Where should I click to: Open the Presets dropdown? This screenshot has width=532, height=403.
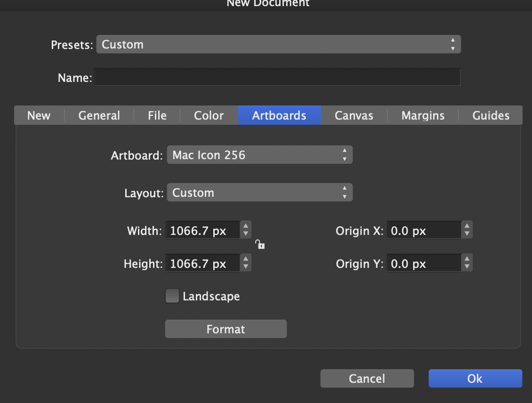(278, 45)
